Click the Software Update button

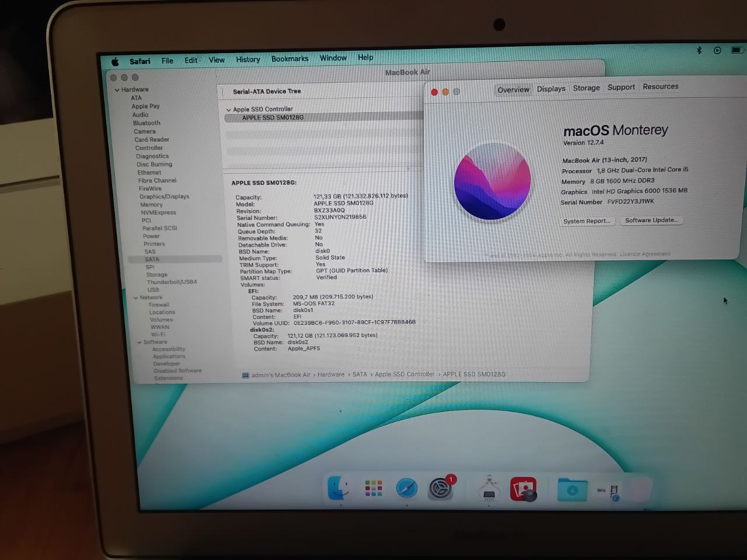(651, 220)
